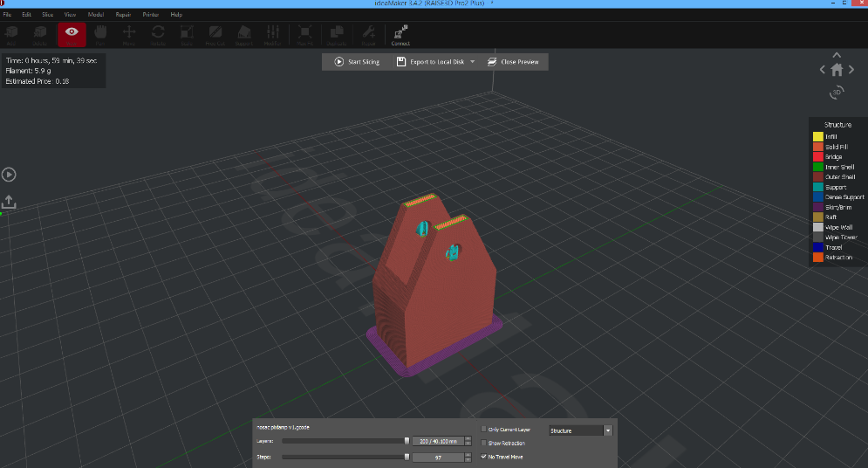Click the play animation icon on left edge
Viewport: 868px width, 468px height.
point(9,175)
